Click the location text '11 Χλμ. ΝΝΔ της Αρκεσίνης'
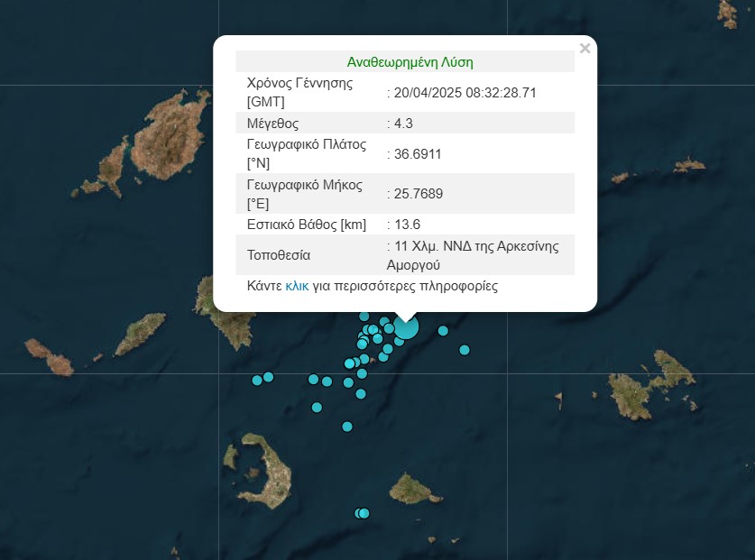 [x=474, y=246]
